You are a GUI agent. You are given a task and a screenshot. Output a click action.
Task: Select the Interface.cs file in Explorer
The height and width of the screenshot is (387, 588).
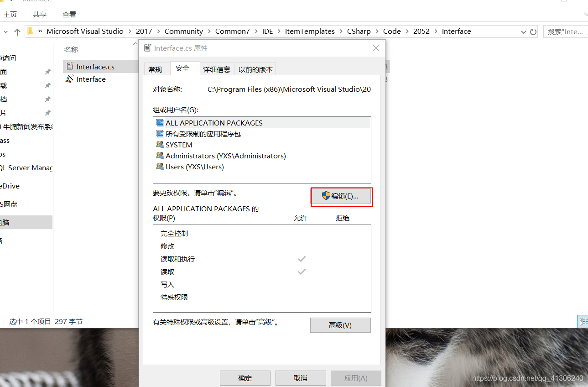point(95,67)
